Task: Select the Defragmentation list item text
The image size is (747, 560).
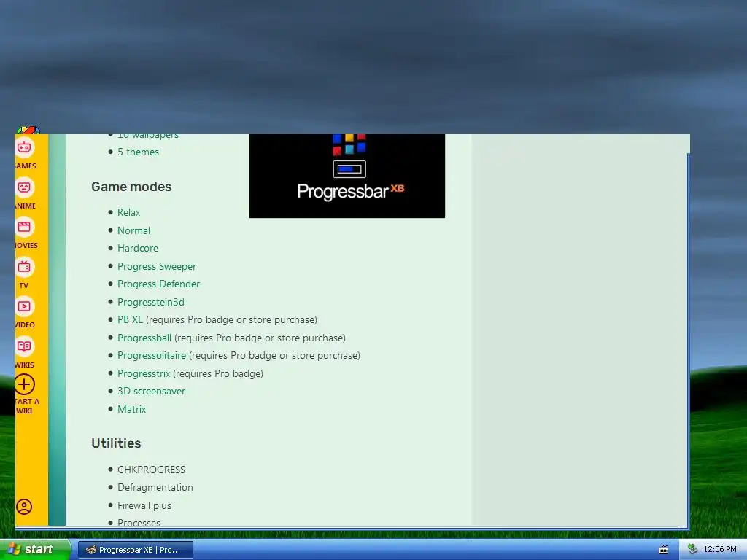Action: click(x=155, y=487)
